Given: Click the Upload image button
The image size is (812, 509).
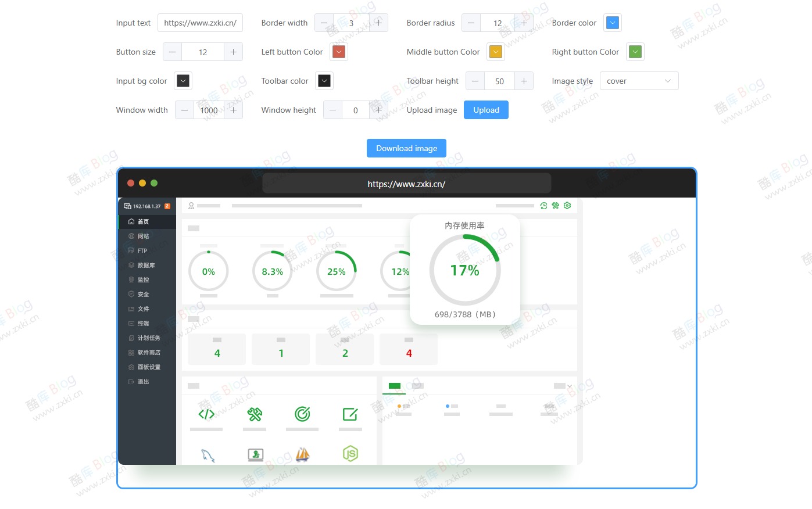Looking at the screenshot, I should [x=486, y=110].
